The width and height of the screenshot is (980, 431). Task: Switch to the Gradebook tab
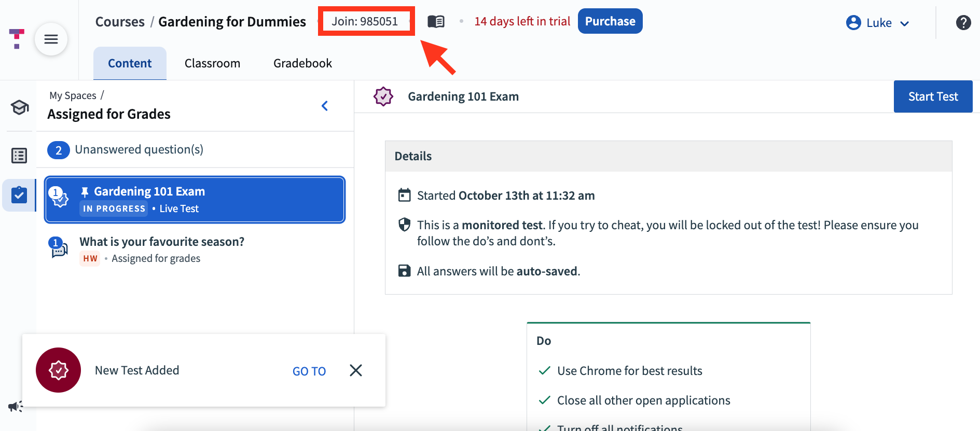tap(302, 63)
